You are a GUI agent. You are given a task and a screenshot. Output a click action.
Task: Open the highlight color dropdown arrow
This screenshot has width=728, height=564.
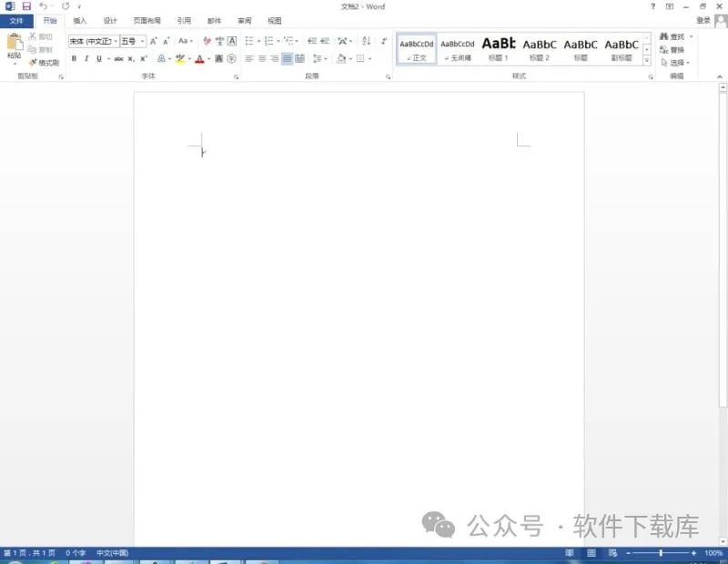189,58
